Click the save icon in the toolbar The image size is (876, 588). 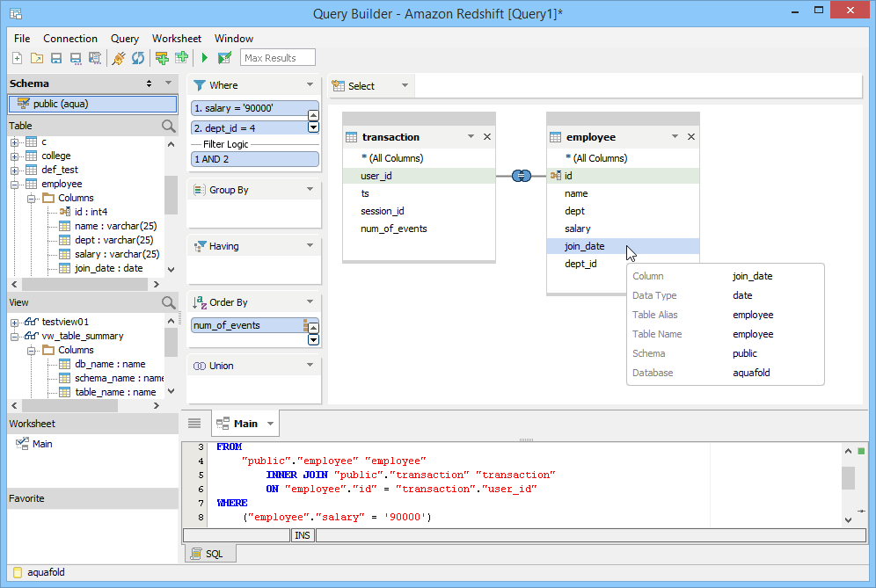56,58
